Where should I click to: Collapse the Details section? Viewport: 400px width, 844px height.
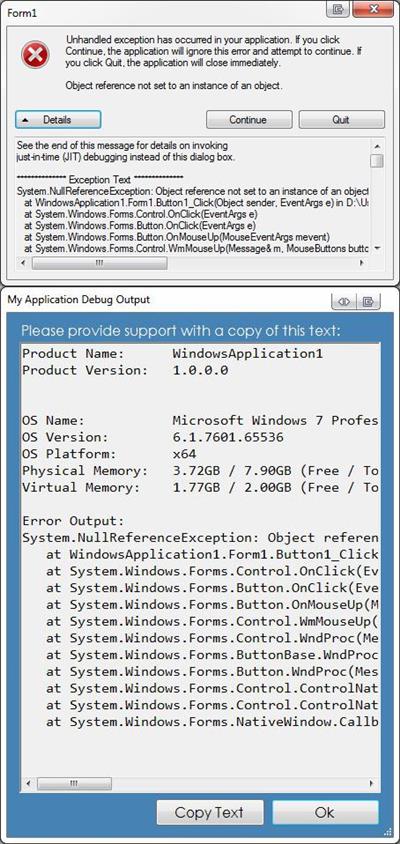coord(58,119)
